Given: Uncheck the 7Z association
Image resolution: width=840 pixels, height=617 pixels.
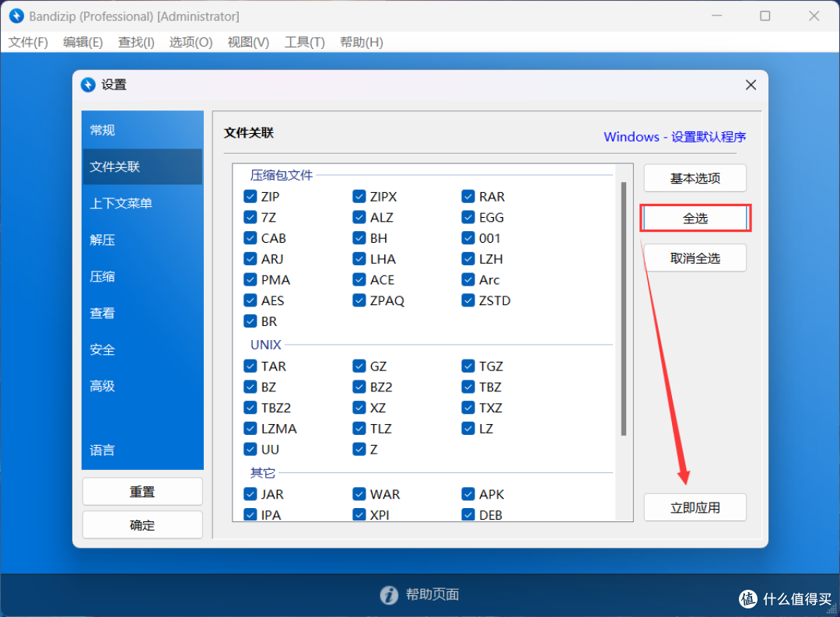Looking at the screenshot, I should coord(250,217).
